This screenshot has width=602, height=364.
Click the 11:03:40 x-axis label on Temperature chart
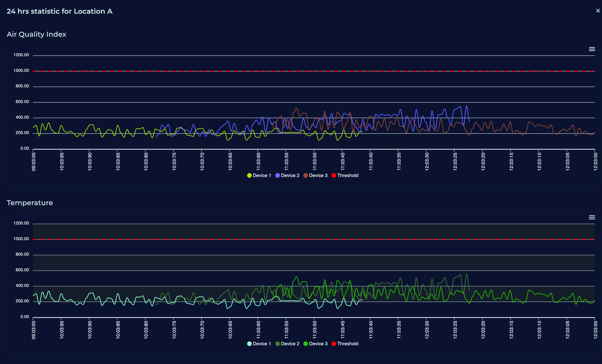[x=371, y=330]
